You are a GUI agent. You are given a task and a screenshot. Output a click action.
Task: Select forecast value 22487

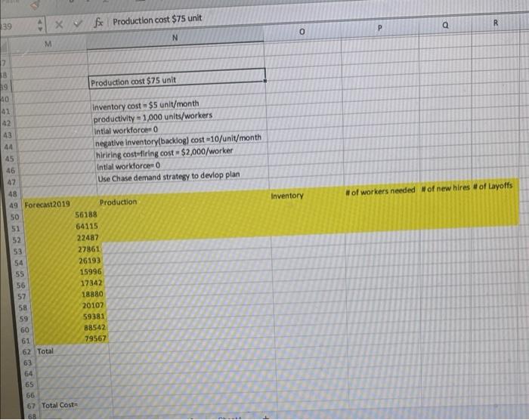(88, 237)
